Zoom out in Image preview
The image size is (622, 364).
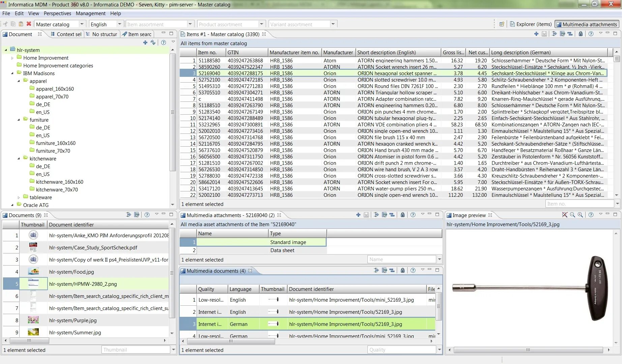point(572,215)
